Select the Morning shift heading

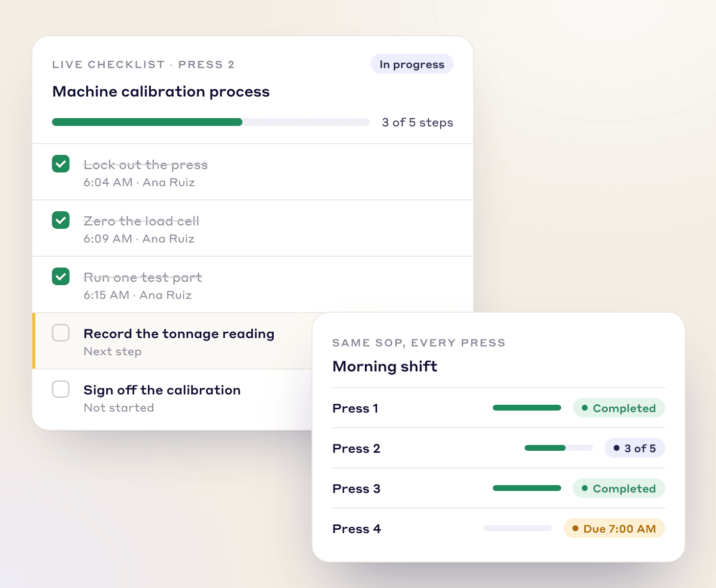click(385, 367)
